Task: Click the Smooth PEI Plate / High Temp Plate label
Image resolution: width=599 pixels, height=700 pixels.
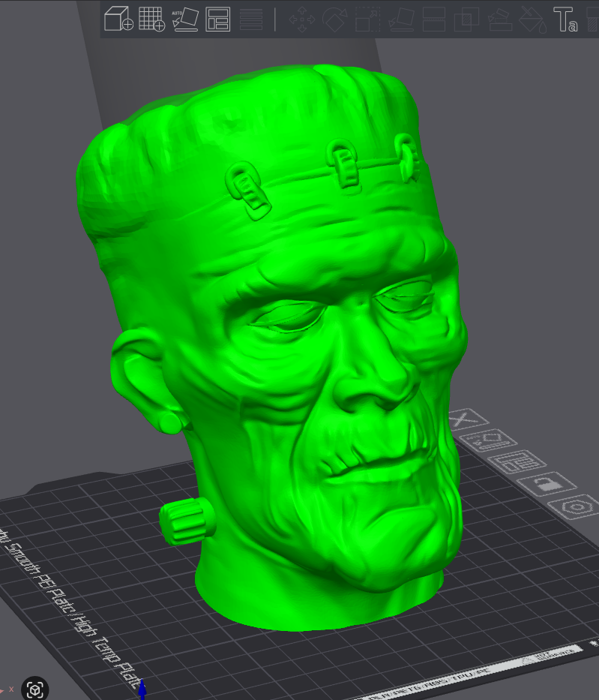Action: tap(71, 607)
